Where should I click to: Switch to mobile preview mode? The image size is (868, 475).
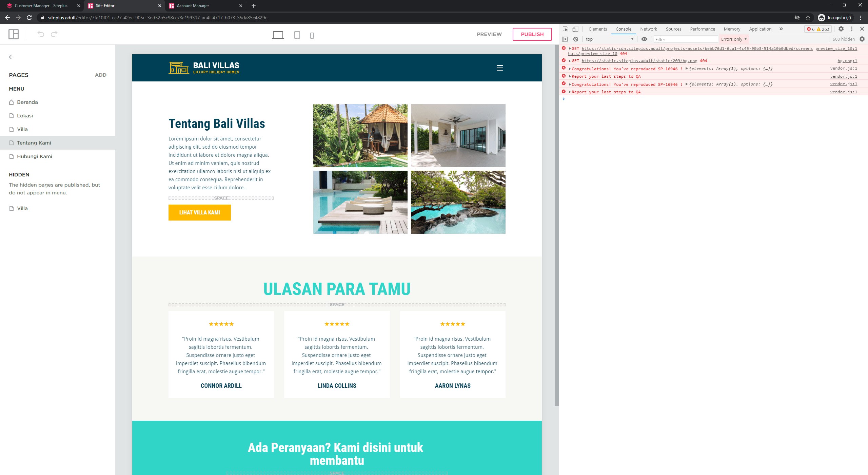tap(312, 35)
